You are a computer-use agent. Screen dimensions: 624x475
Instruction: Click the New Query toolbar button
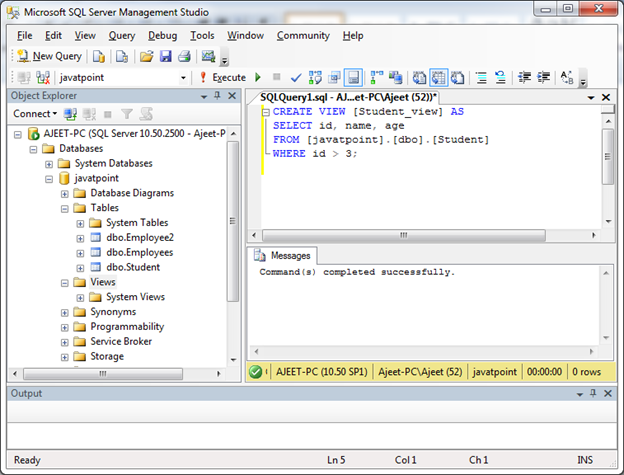pos(49,56)
